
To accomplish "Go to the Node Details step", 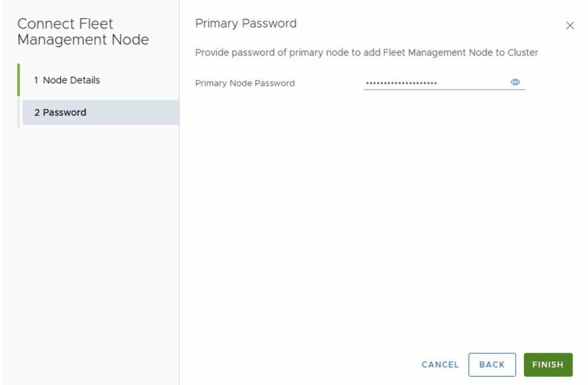I will pos(71,80).
